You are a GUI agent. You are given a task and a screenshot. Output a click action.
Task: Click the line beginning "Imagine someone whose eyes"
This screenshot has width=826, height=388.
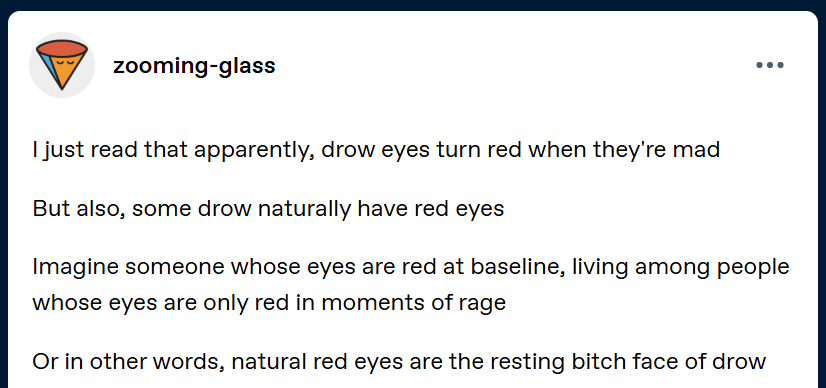411,267
